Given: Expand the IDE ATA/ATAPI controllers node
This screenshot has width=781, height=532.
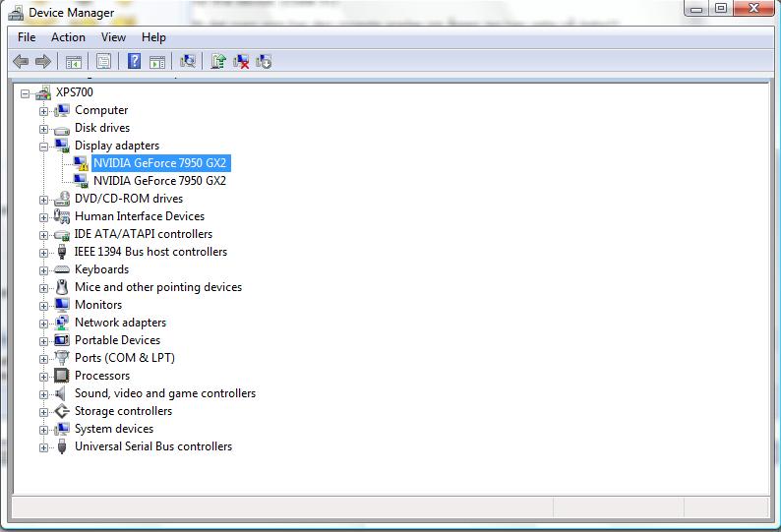Looking at the screenshot, I should (x=44, y=235).
